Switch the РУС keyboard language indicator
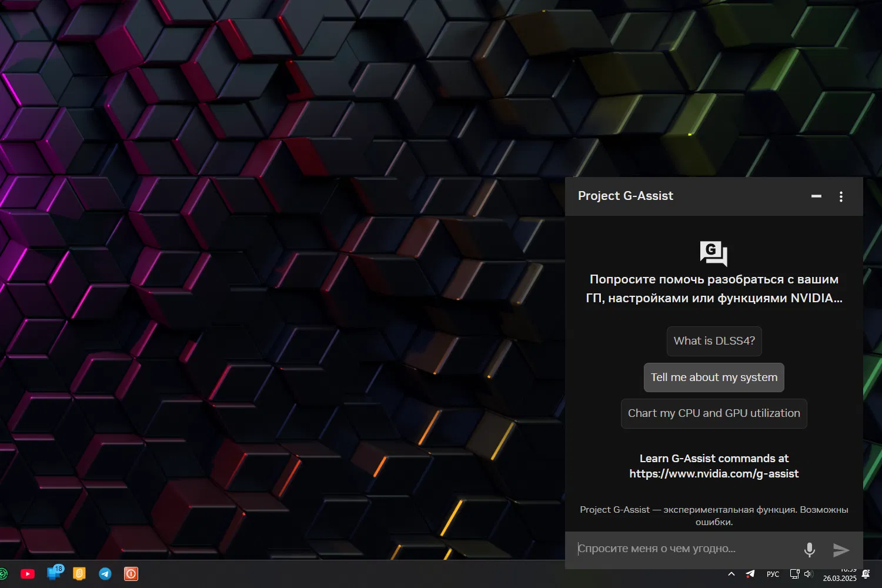The image size is (882, 588). (x=773, y=574)
